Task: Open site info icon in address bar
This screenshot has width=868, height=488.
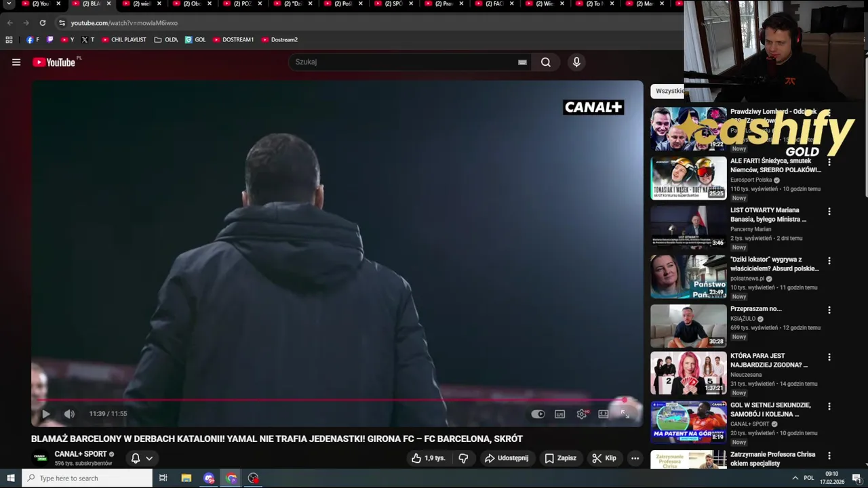Action: tap(62, 23)
